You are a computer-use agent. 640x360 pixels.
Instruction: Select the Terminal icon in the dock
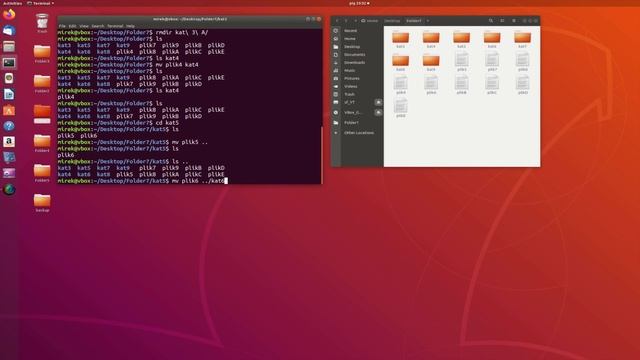pos(9,62)
